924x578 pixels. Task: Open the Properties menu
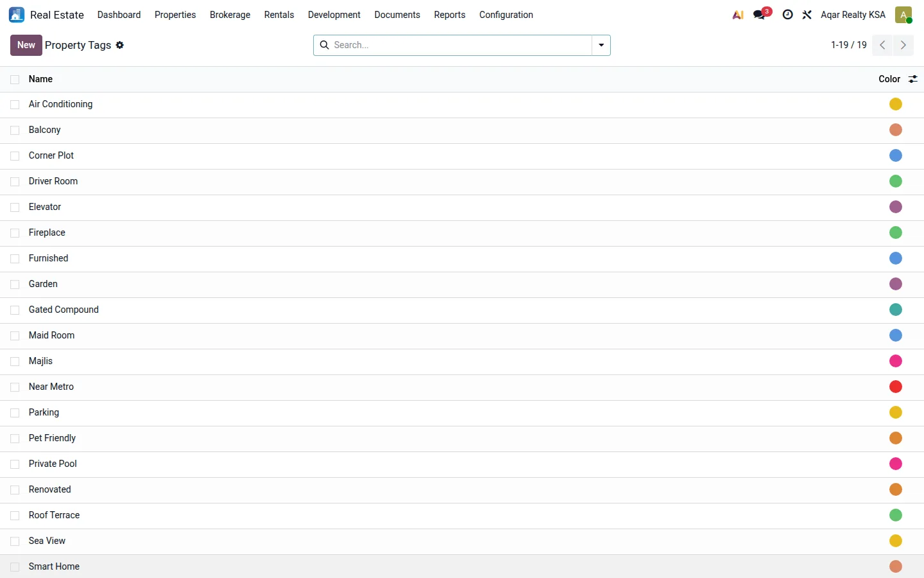pos(175,15)
